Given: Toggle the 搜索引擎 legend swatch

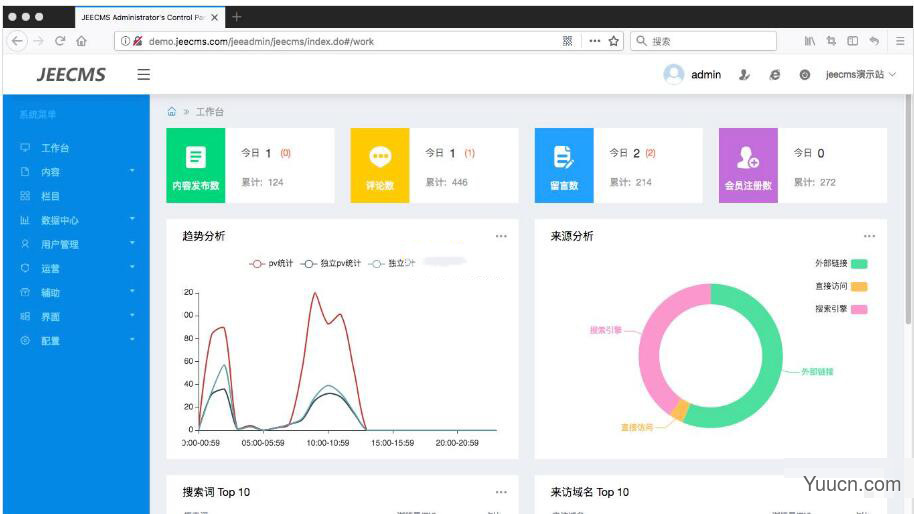Looking at the screenshot, I should (x=859, y=309).
